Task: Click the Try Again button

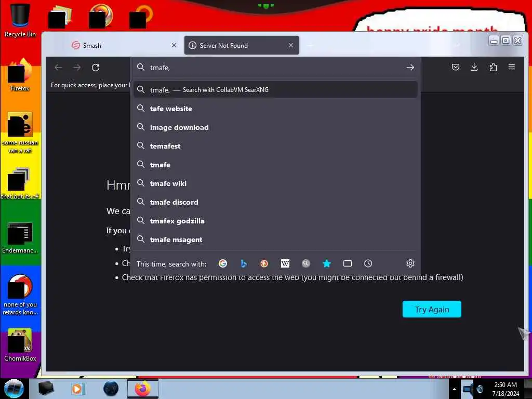Action: click(x=432, y=309)
